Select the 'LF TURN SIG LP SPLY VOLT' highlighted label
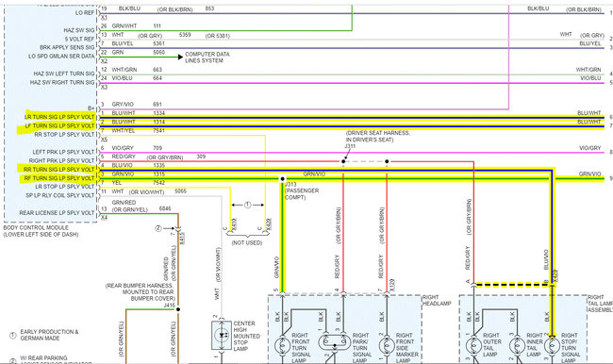 (59, 126)
